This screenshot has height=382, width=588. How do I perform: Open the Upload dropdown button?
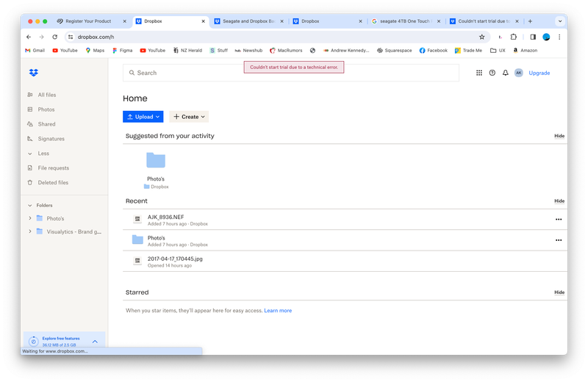coord(143,117)
